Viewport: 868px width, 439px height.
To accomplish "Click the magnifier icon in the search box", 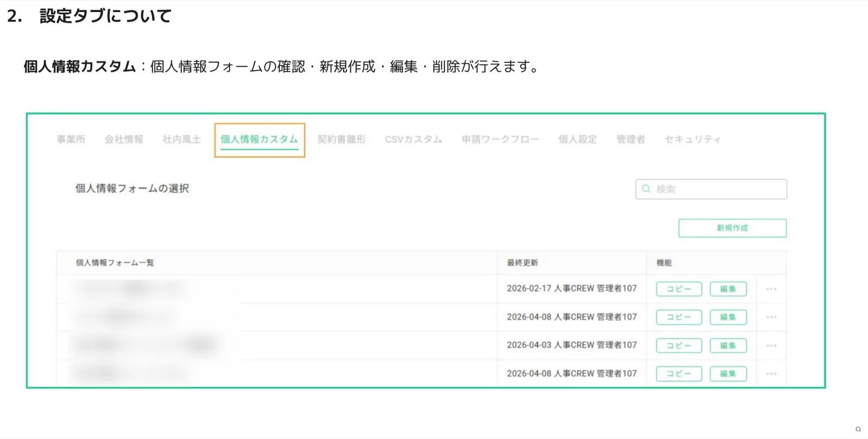I will pyautogui.click(x=646, y=189).
